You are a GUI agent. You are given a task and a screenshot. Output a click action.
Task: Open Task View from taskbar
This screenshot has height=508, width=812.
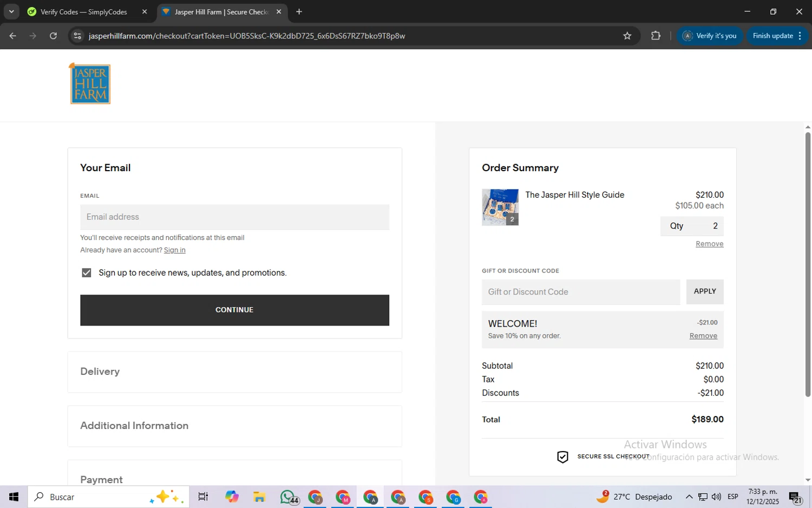click(203, 497)
